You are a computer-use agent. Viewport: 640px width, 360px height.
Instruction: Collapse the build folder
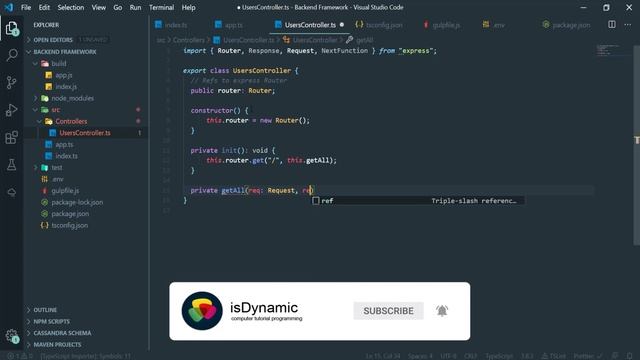point(58,63)
